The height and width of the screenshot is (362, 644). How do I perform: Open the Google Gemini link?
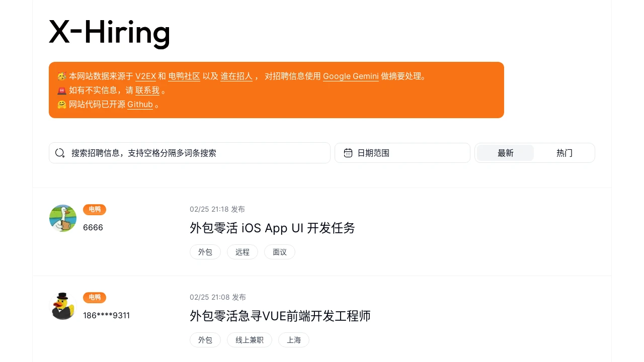[x=351, y=76]
